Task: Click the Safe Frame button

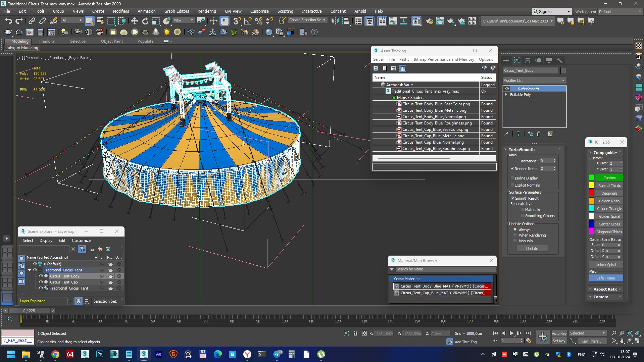Action: point(605,278)
